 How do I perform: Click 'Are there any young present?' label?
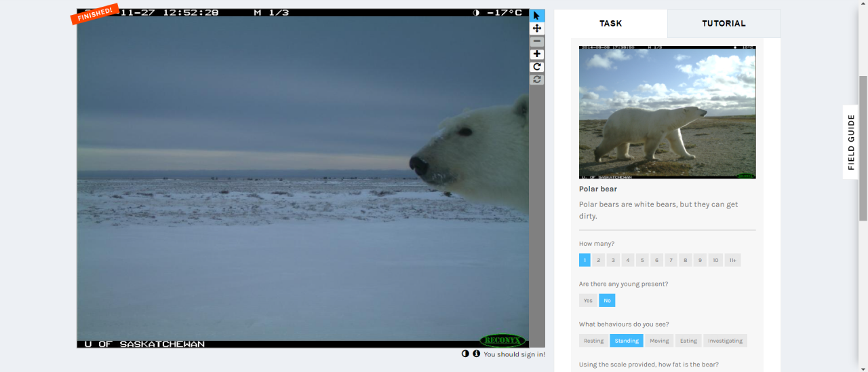pyautogui.click(x=623, y=284)
